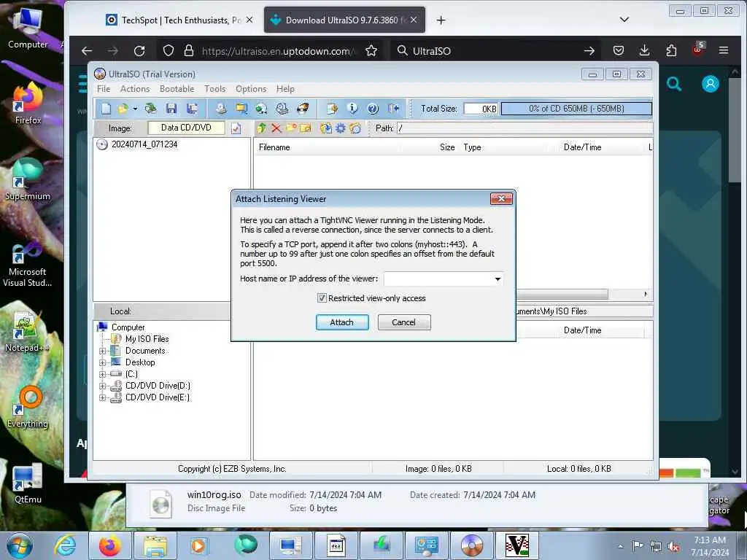The height and width of the screenshot is (560, 747).
Task: Expand the CD/DVD Drive(D:) tree node
Action: tap(102, 386)
